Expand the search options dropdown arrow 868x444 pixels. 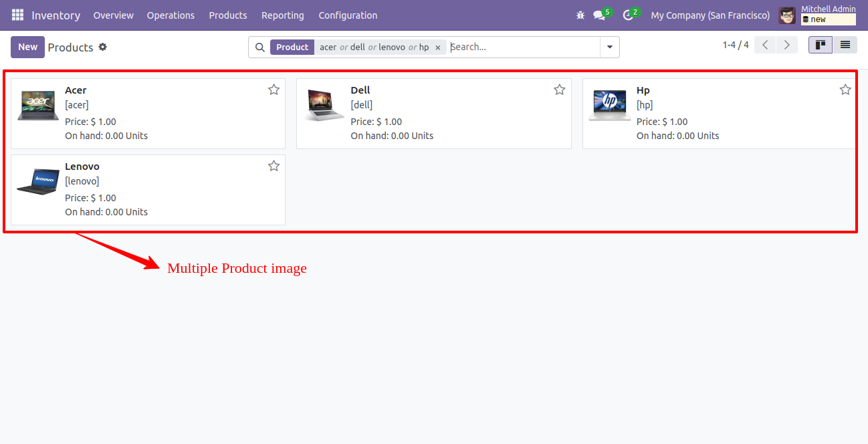click(x=610, y=47)
